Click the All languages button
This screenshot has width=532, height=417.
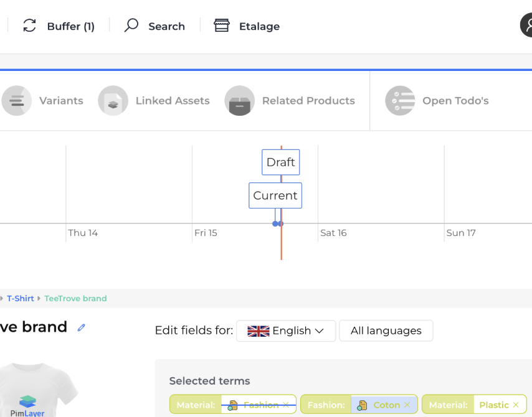[x=386, y=331]
